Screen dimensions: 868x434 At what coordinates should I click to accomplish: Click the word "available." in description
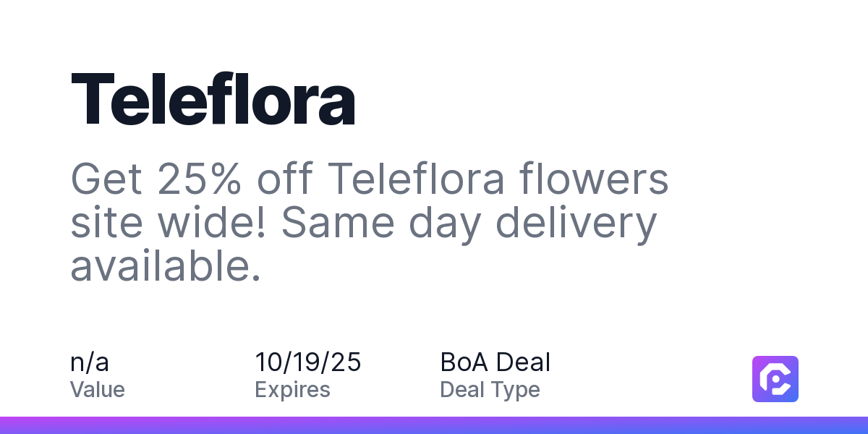(x=166, y=267)
